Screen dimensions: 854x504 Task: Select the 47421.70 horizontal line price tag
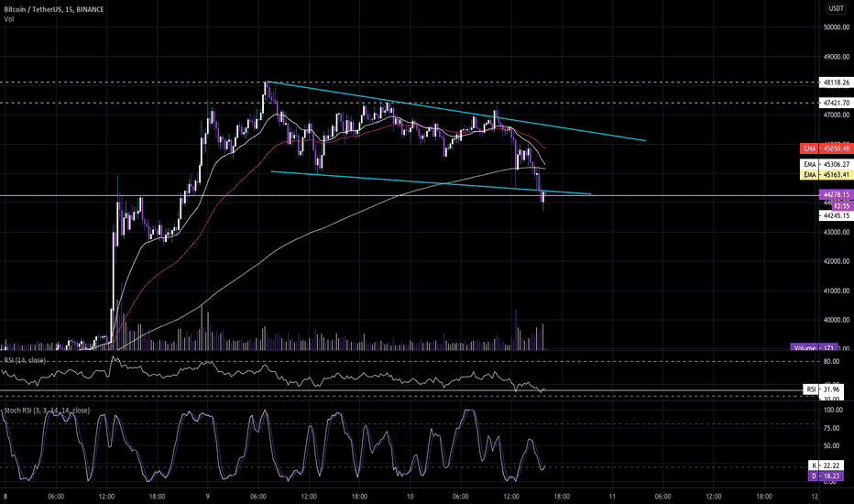click(x=836, y=103)
